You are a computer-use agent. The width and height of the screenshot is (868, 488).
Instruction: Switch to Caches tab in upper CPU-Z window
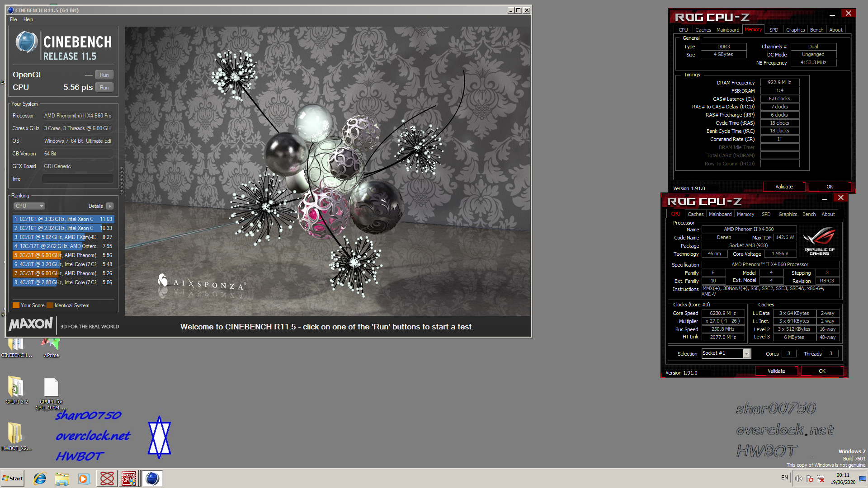pos(703,30)
